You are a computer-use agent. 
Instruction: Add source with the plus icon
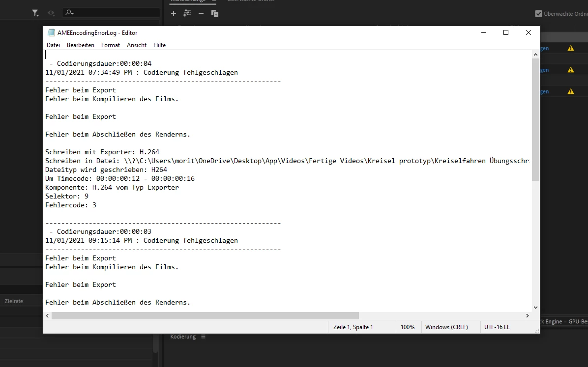(173, 13)
